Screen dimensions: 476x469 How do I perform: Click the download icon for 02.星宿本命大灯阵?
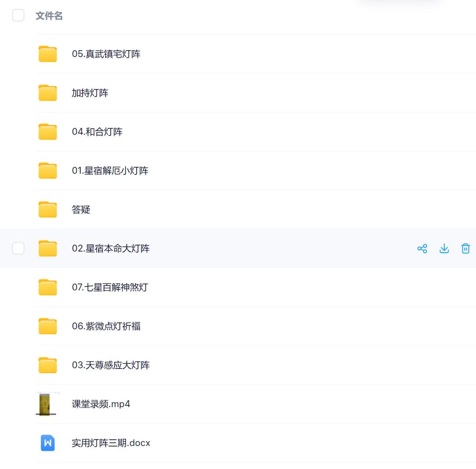click(x=444, y=248)
